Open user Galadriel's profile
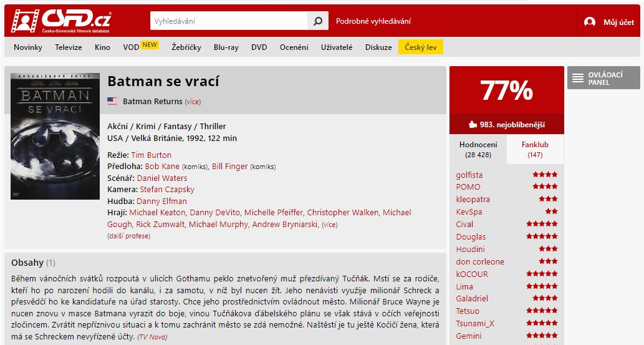 [x=472, y=299]
